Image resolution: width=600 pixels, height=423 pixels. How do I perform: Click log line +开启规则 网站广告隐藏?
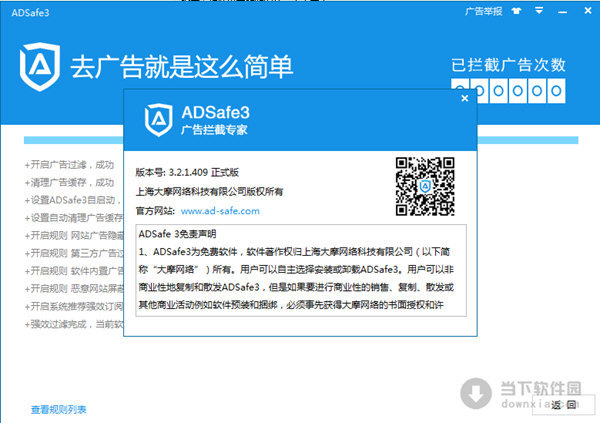tap(74, 235)
